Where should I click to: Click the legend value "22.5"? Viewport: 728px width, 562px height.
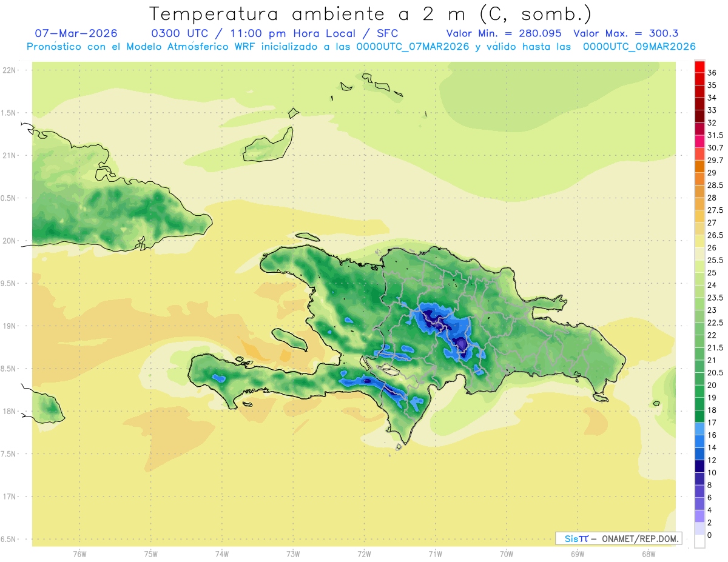click(715, 323)
